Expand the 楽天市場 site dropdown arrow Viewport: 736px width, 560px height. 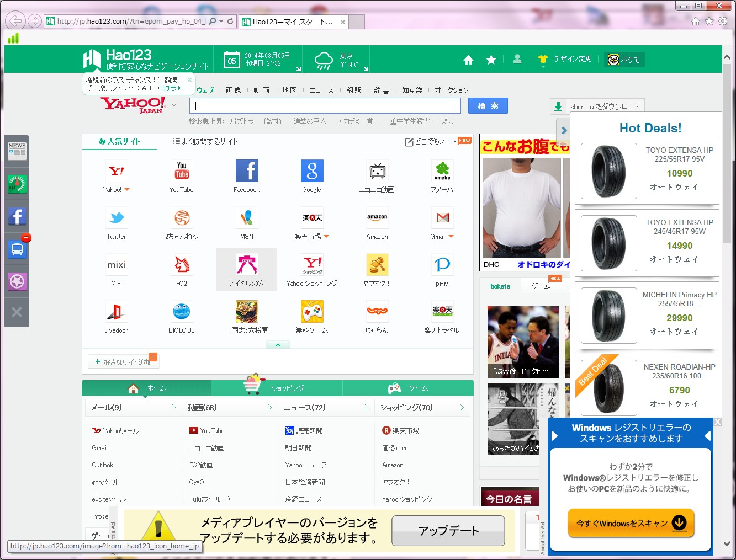coord(326,237)
